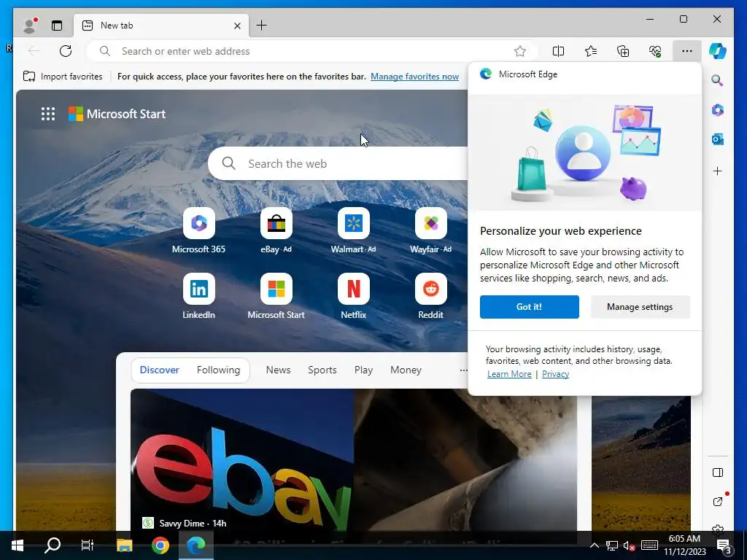
Task: Open the Privacy link
Action: 555,374
